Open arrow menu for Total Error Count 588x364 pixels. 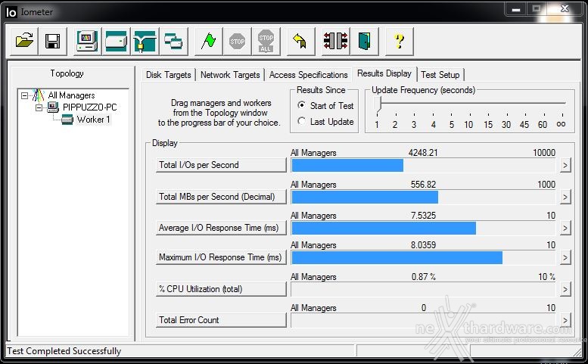pyautogui.click(x=565, y=320)
